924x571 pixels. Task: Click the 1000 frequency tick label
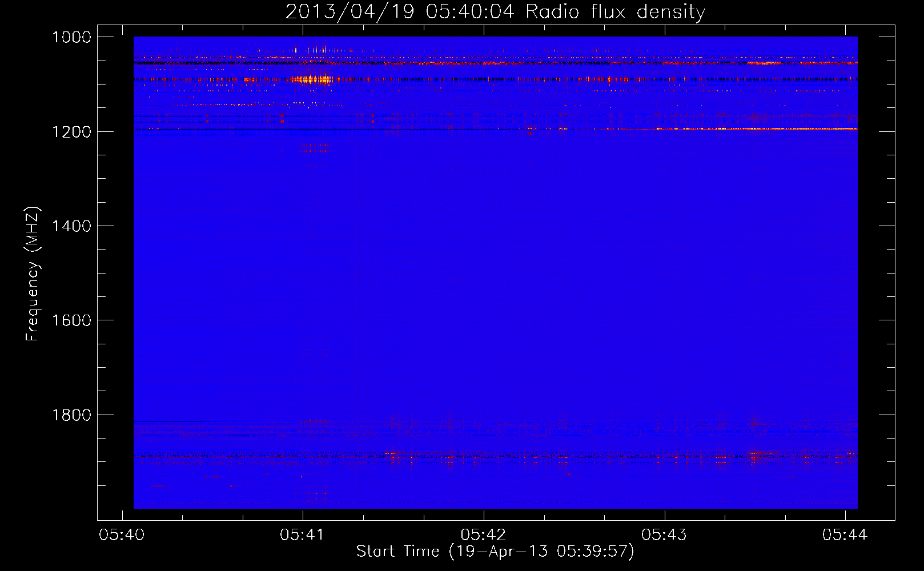coord(71,37)
